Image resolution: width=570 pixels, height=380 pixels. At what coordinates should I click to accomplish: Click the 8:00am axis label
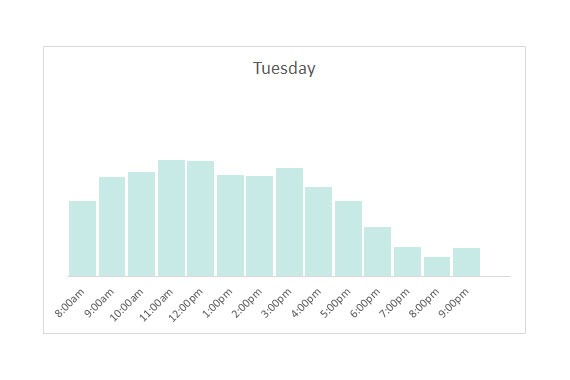pos(70,303)
